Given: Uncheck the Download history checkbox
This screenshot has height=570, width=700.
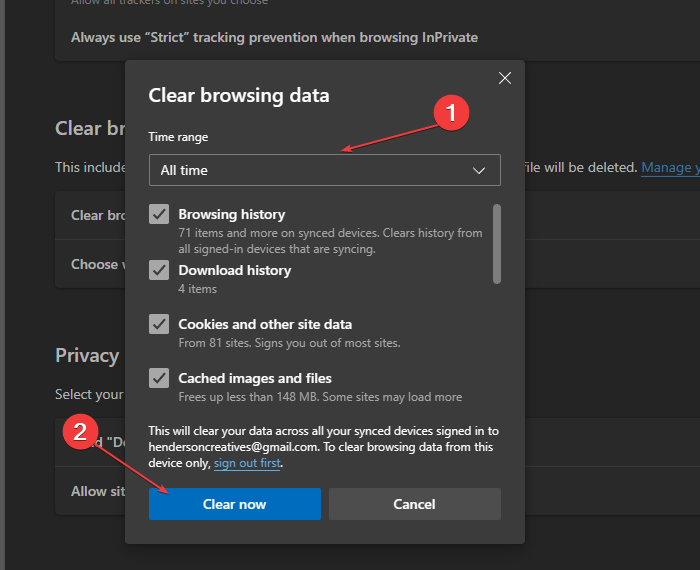Looking at the screenshot, I should coord(159,270).
